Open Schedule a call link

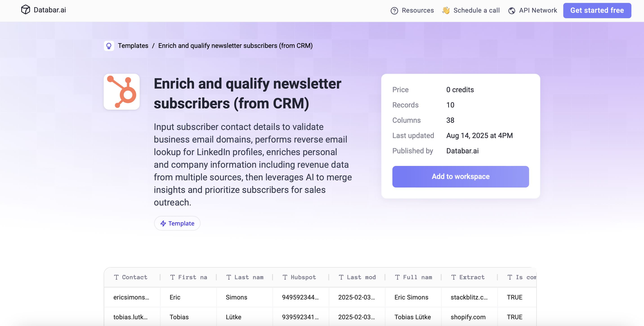[x=471, y=11]
